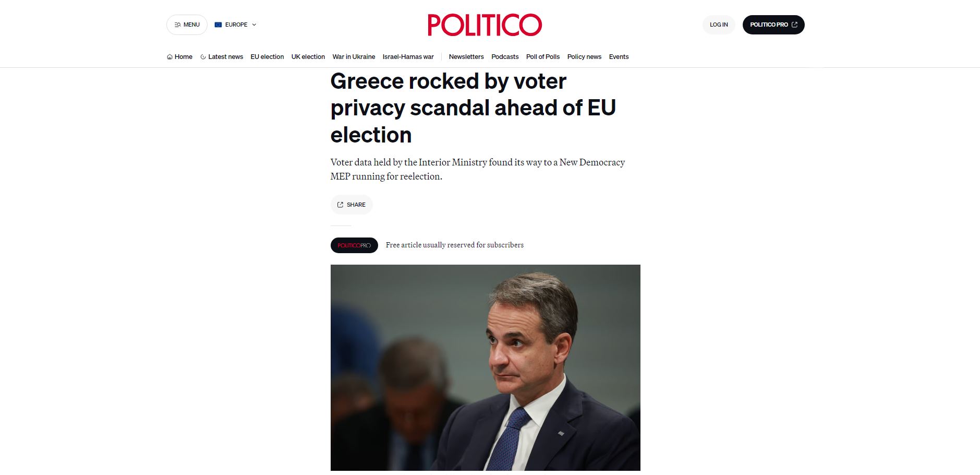Click the POLITICO PRO button
The image size is (980, 475).
click(773, 24)
